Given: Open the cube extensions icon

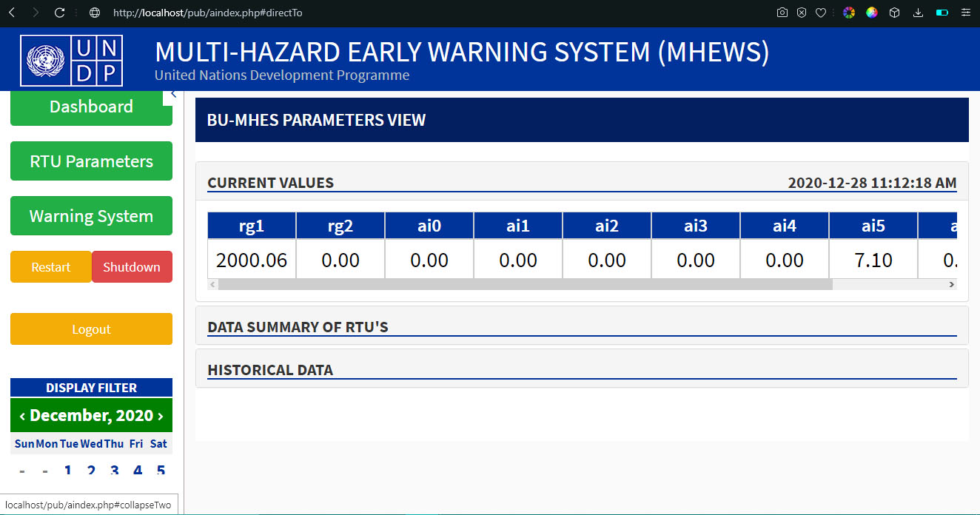Looking at the screenshot, I should coord(895,13).
